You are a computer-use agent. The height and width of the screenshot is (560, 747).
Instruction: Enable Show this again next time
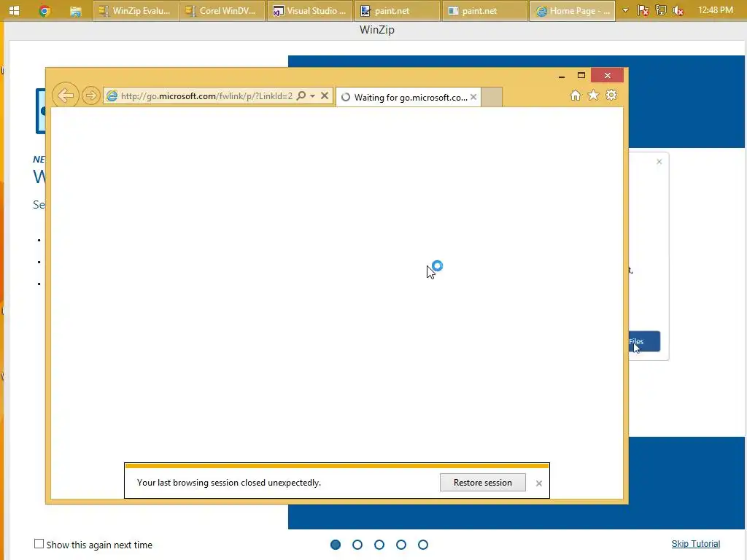point(39,544)
